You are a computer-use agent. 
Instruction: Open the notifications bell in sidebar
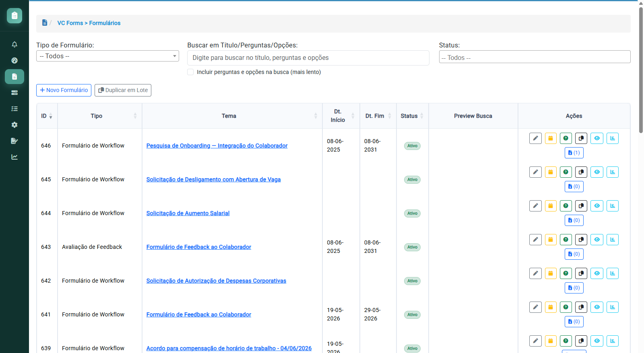(x=14, y=44)
